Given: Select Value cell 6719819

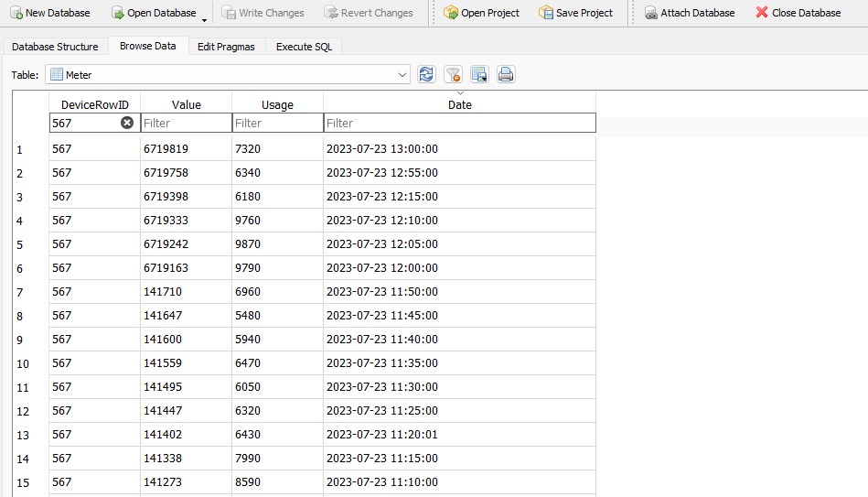Looking at the screenshot, I should 186,148.
